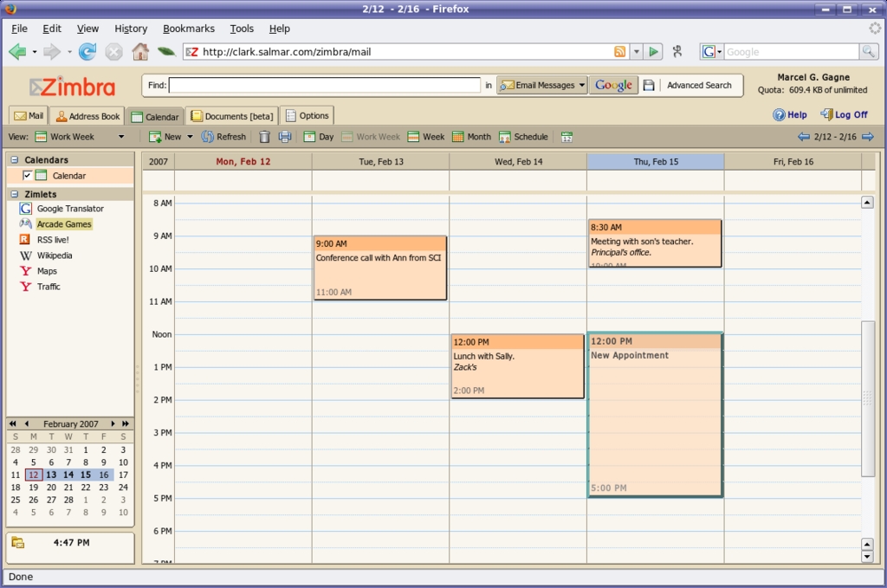Viewport: 887px width, 588px height.
Task: Click the save search floppy icon
Action: 649,86
